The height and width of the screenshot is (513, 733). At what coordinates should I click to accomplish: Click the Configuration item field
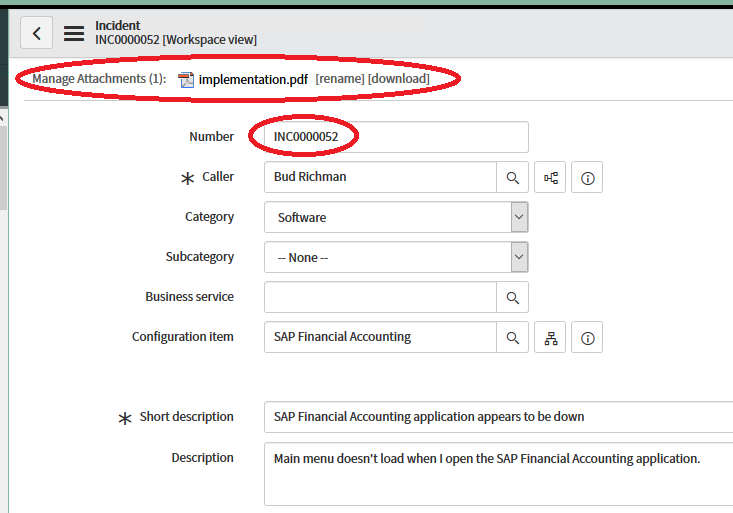pyautogui.click(x=380, y=337)
